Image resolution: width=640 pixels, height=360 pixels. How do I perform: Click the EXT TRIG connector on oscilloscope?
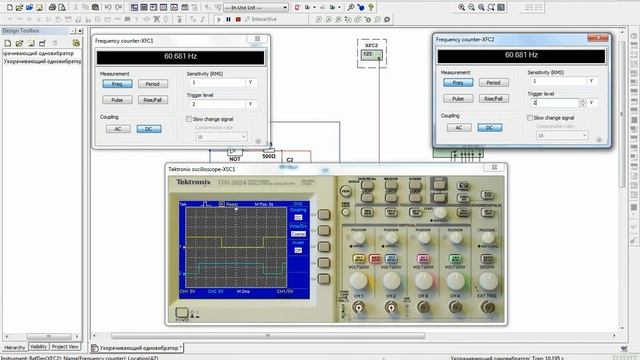tap(487, 307)
